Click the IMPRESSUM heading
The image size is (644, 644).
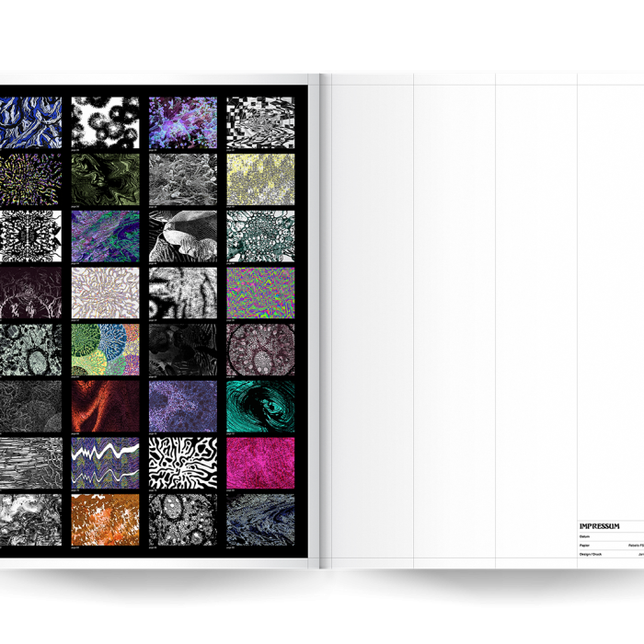[599, 526]
